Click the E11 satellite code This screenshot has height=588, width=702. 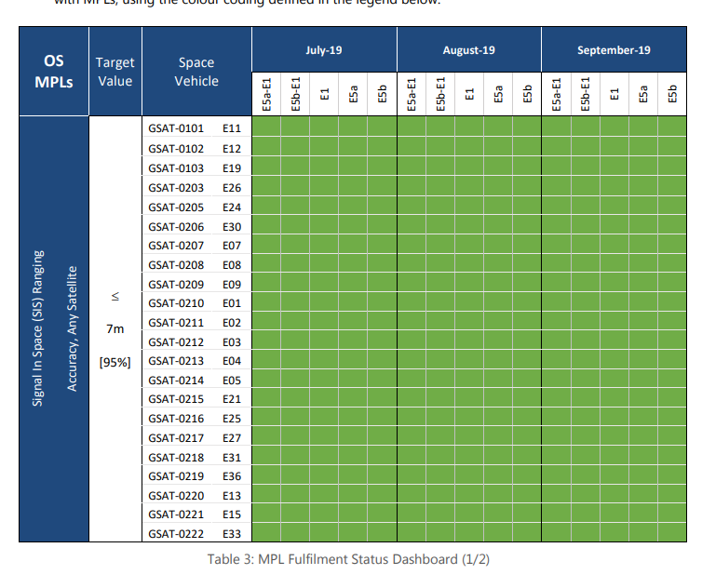pos(232,128)
